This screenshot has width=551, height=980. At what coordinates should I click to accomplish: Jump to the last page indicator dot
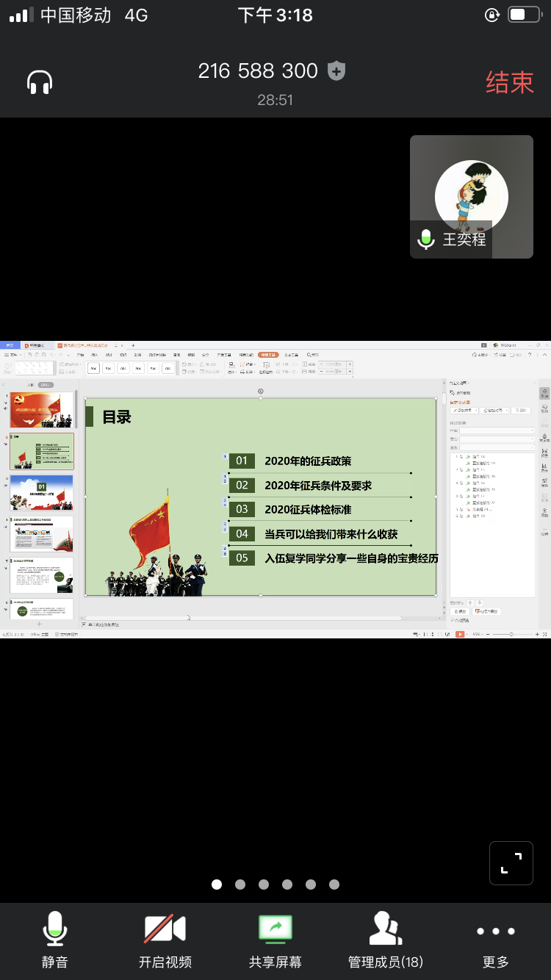click(334, 884)
